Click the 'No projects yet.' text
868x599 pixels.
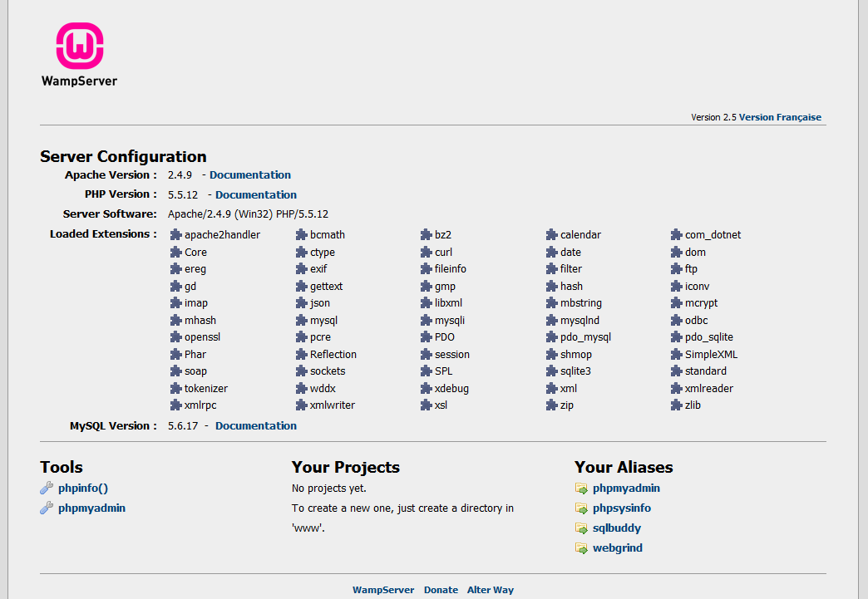click(328, 489)
